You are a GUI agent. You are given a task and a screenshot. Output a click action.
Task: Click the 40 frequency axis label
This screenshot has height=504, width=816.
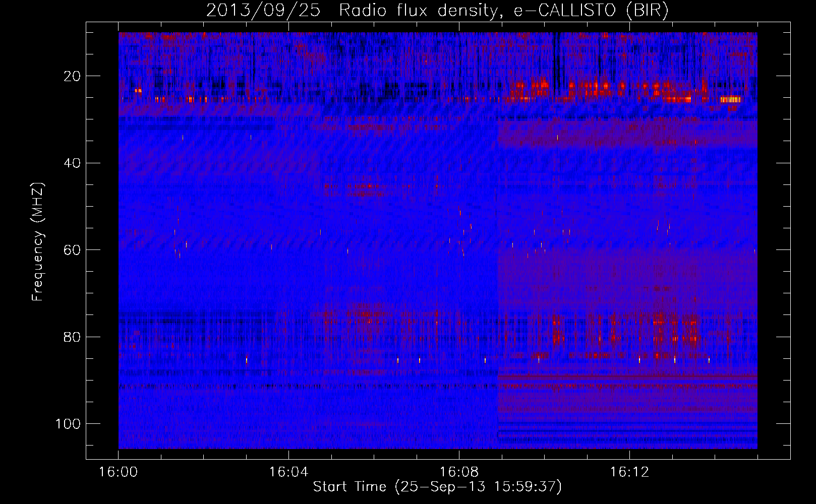tap(72, 163)
